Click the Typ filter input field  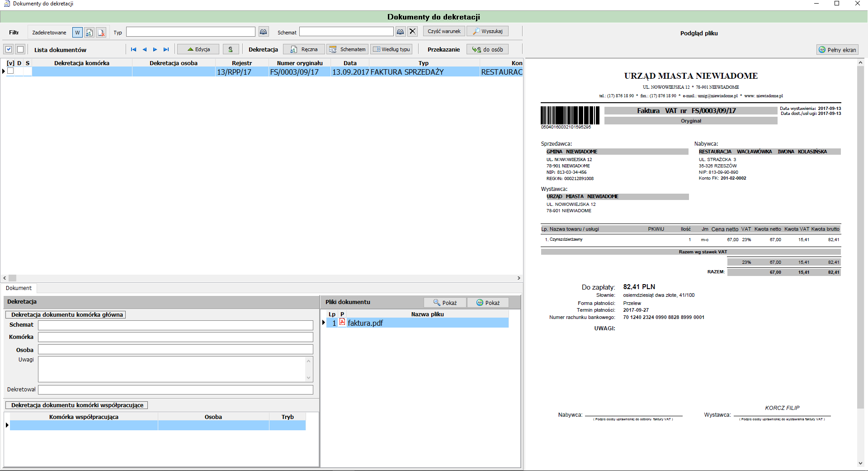(191, 32)
